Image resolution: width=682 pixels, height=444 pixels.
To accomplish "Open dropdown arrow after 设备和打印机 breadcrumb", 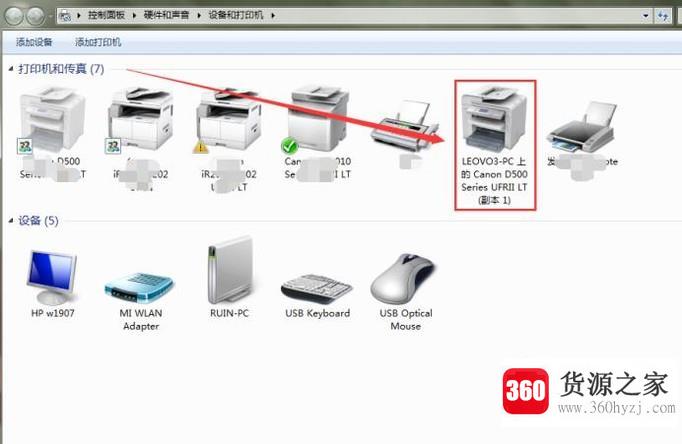I will coord(273,15).
